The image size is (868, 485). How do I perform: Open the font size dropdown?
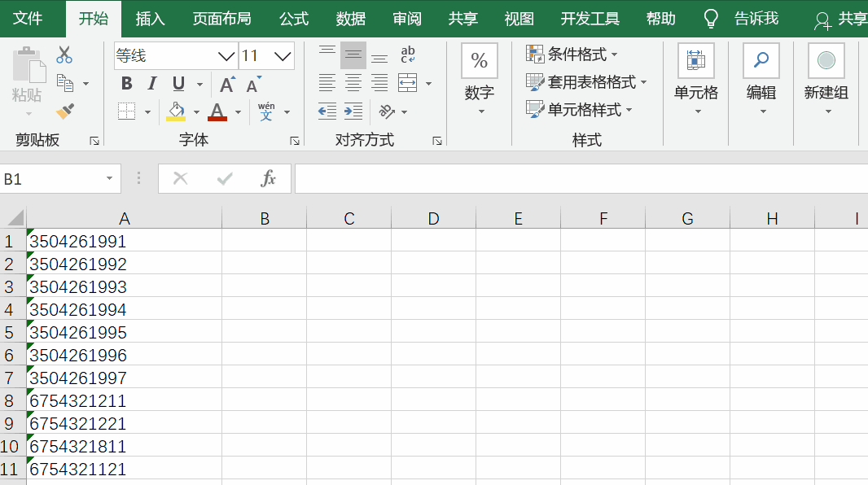pyautogui.click(x=283, y=56)
